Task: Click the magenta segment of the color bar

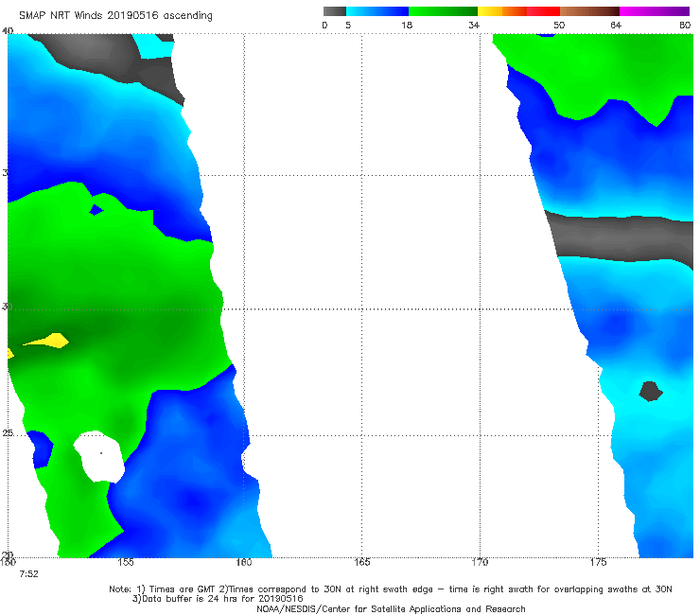Action: 655,11
